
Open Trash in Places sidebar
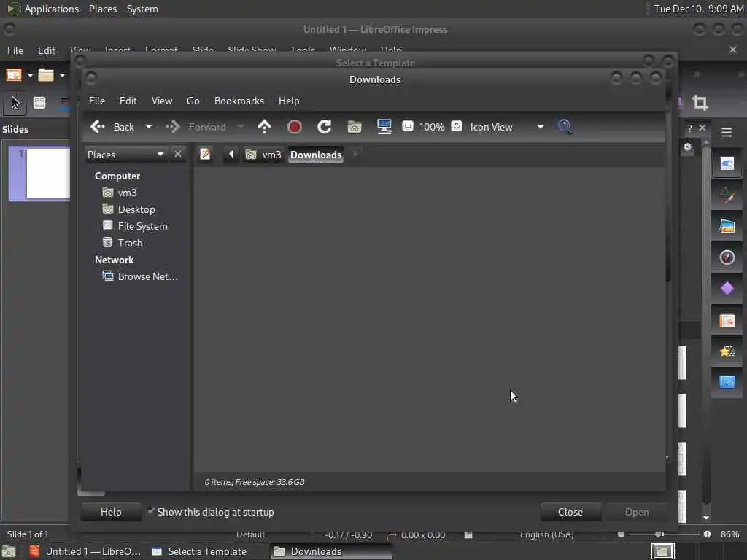pos(123,243)
